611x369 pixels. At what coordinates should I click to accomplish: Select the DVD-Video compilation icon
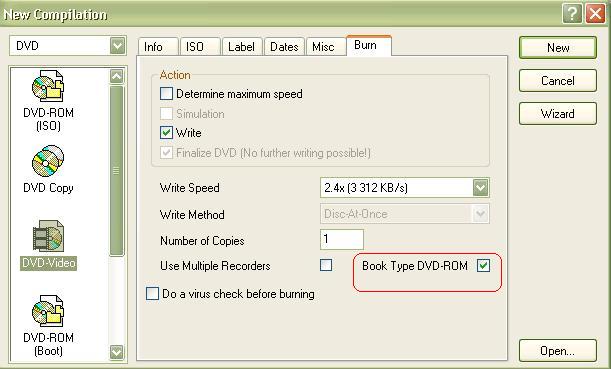(48, 236)
